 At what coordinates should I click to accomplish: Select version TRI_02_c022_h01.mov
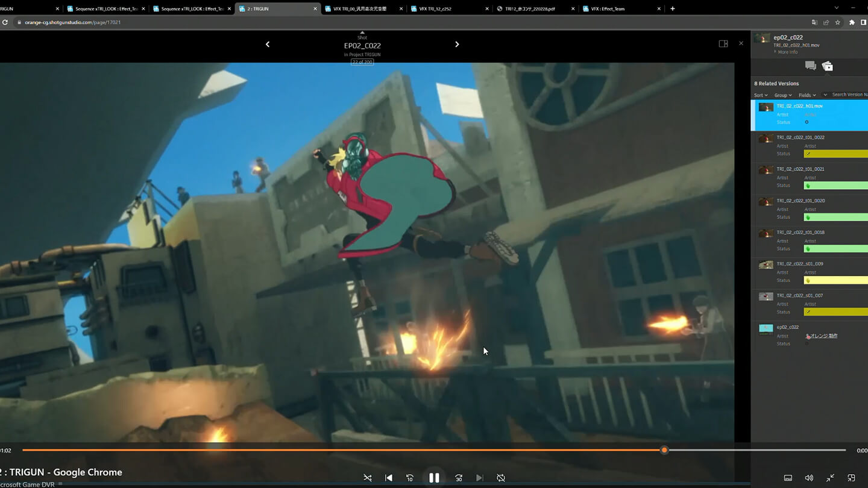[810, 115]
